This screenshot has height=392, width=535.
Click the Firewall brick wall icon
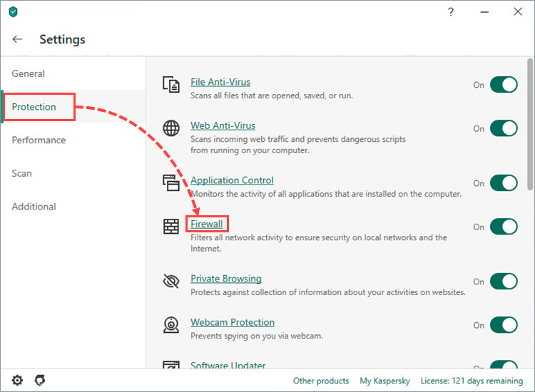click(171, 227)
